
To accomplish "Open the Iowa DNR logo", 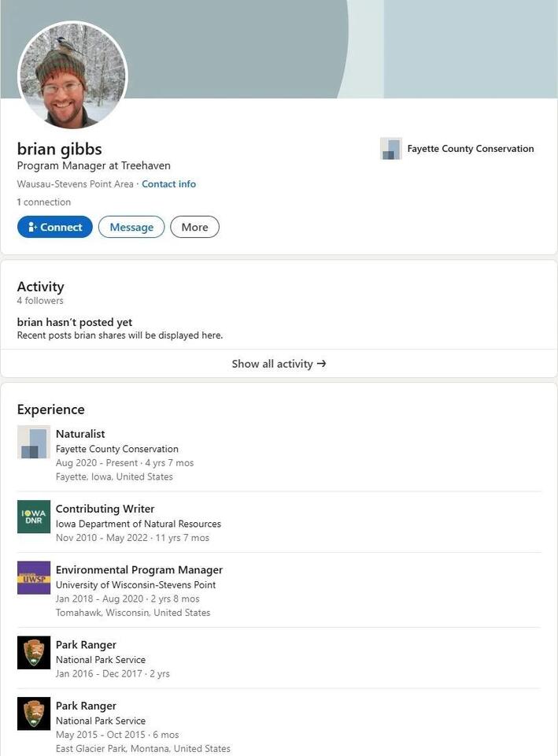I will (34, 517).
